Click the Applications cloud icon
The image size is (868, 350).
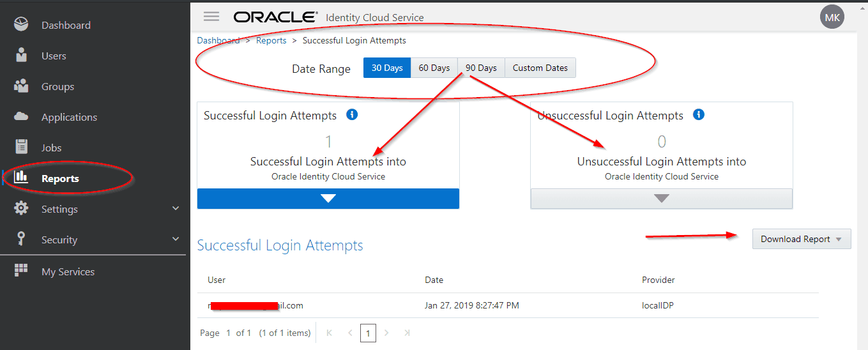(x=21, y=117)
